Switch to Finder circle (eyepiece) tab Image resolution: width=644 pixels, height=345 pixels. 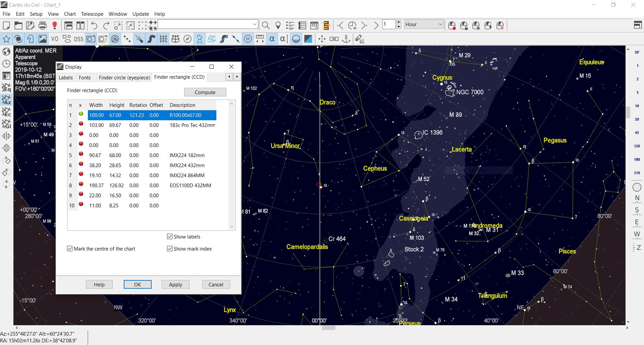point(124,78)
